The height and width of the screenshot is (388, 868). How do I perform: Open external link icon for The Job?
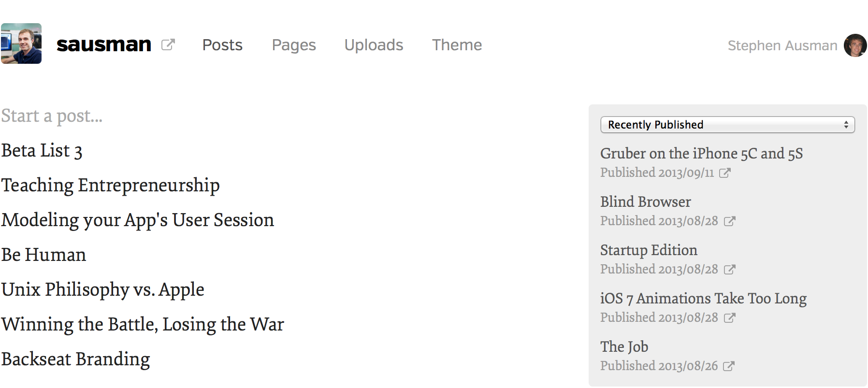pyautogui.click(x=728, y=366)
